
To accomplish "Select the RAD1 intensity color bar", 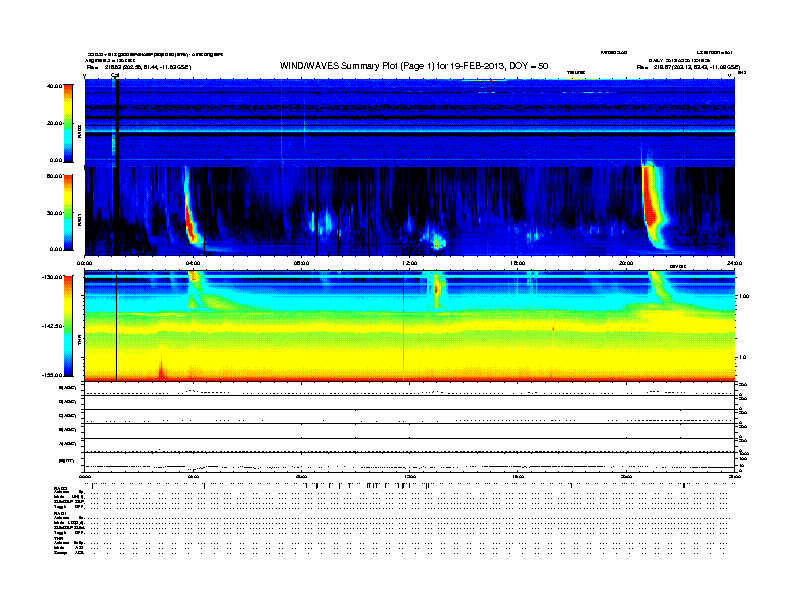I will [68, 212].
